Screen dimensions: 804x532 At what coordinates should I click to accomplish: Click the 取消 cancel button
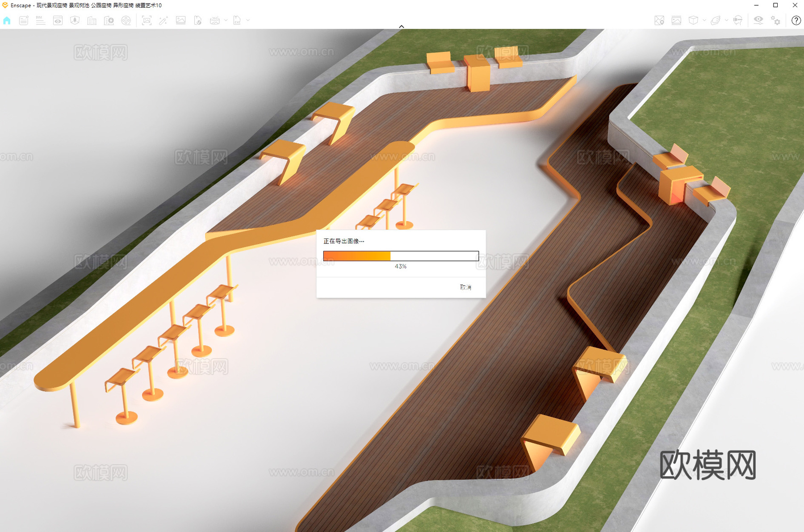465,287
